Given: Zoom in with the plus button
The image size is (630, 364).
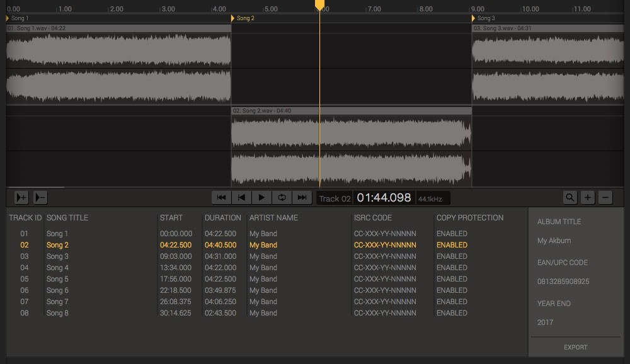Looking at the screenshot, I should click(x=588, y=197).
